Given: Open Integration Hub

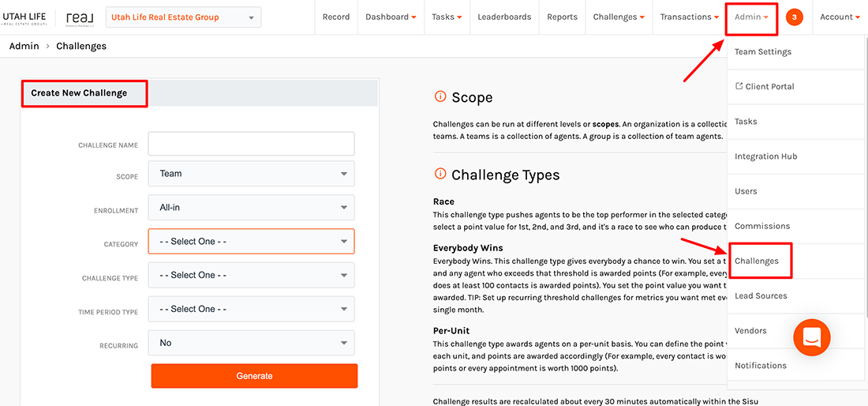Looking at the screenshot, I should point(795,156).
